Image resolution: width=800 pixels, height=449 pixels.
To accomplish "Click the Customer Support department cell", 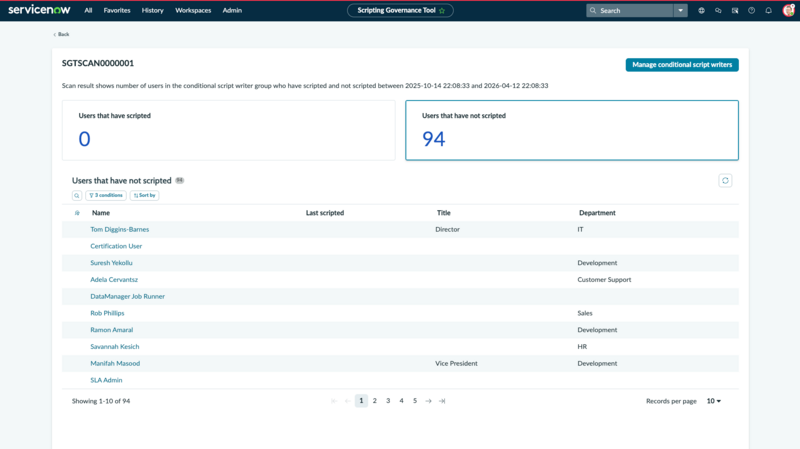I will 604,280.
